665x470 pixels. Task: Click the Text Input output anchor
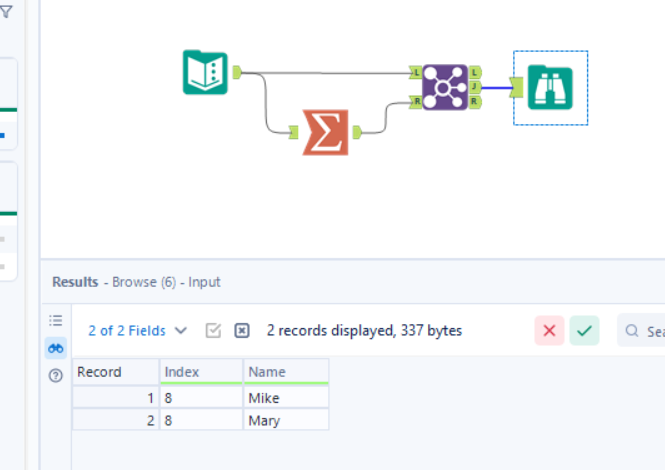[x=237, y=72]
